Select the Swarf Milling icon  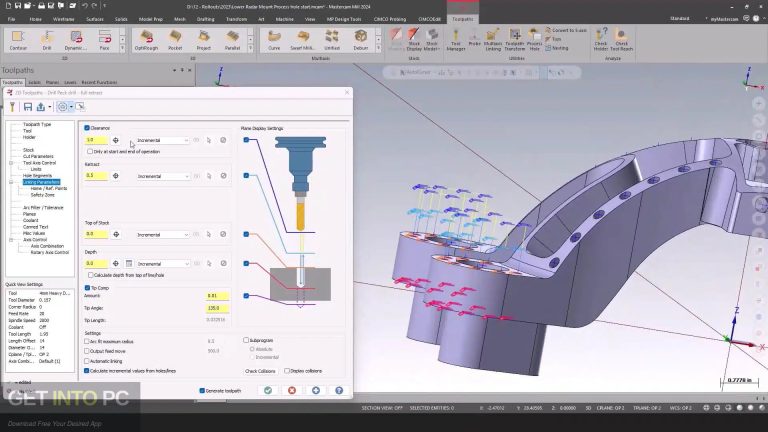(x=303, y=40)
